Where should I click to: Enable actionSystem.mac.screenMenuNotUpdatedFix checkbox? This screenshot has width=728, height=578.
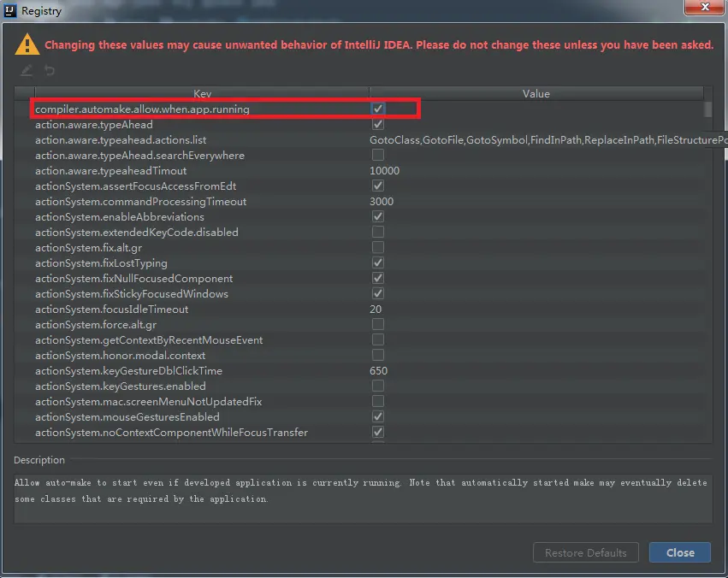coord(378,401)
